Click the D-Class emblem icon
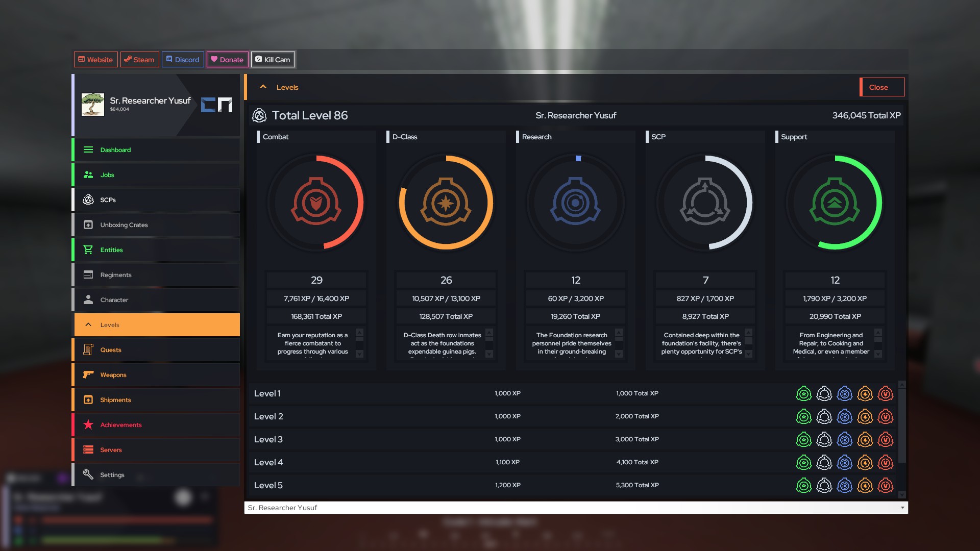The image size is (980, 551). coord(446,202)
